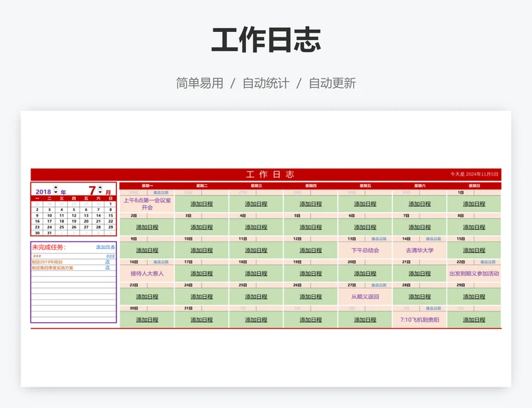Click the 添加任务 link in unfinished tasks

pos(105,247)
